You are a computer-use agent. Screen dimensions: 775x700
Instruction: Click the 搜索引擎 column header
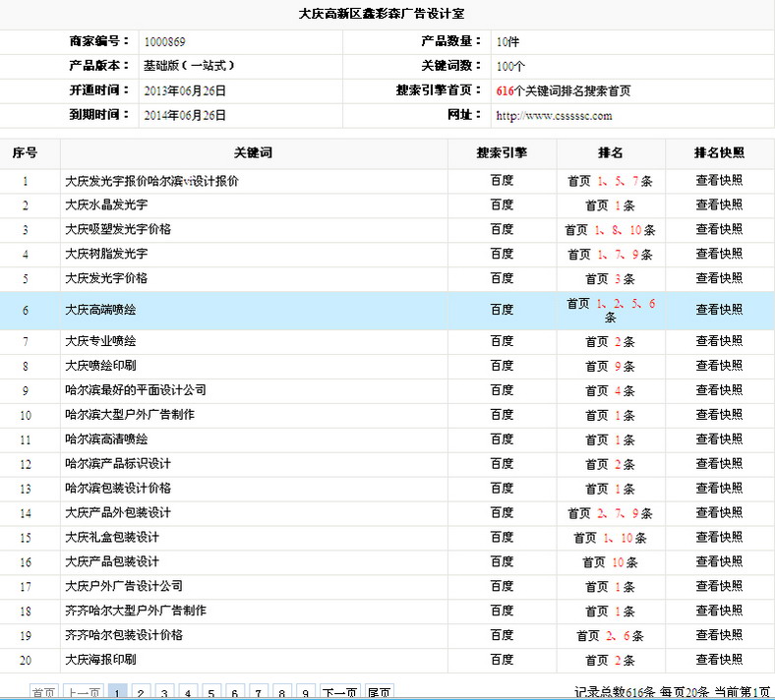tap(502, 153)
